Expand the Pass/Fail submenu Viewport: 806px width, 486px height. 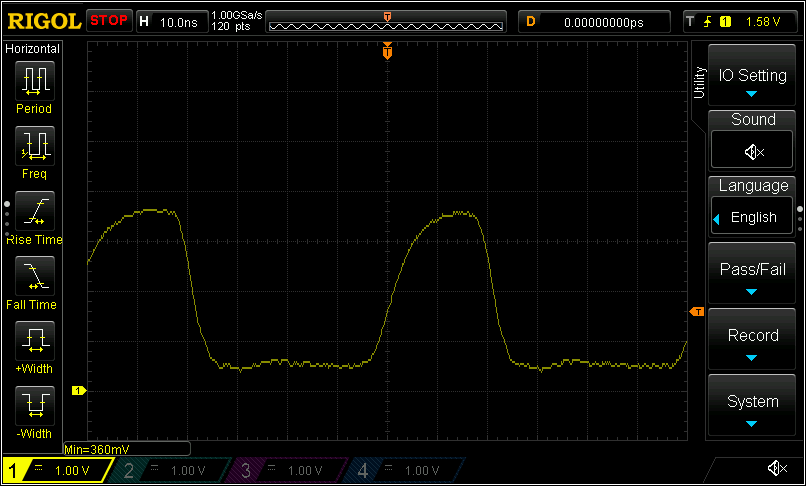click(x=752, y=275)
